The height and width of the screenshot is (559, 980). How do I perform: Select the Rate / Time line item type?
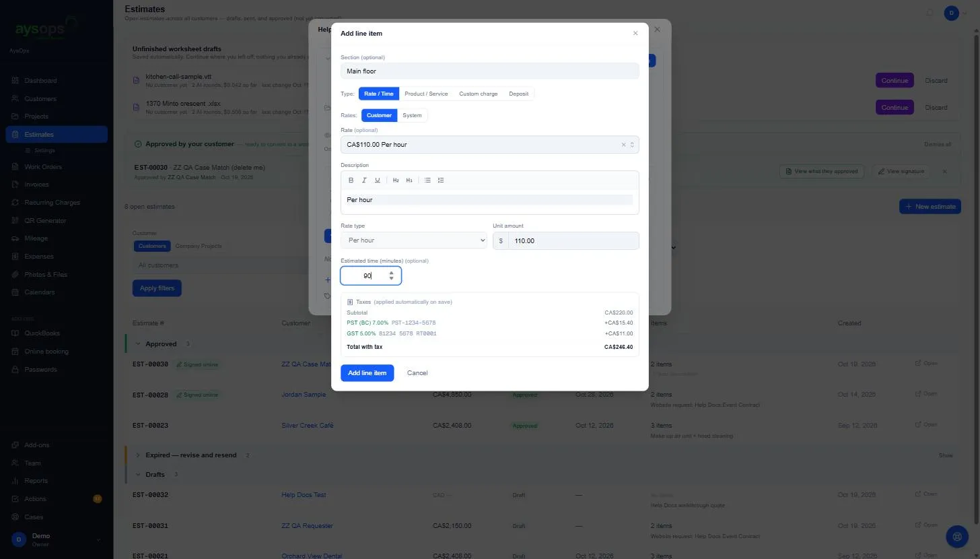click(379, 94)
